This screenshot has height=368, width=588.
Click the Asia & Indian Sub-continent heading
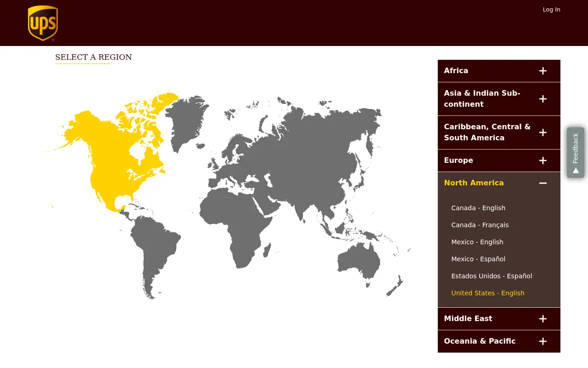coord(482,98)
